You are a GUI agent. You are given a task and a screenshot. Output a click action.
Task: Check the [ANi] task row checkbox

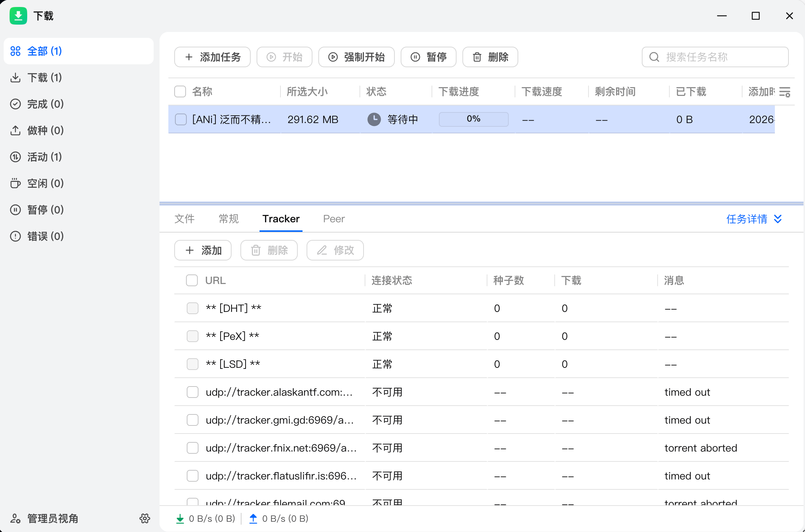coord(180,119)
